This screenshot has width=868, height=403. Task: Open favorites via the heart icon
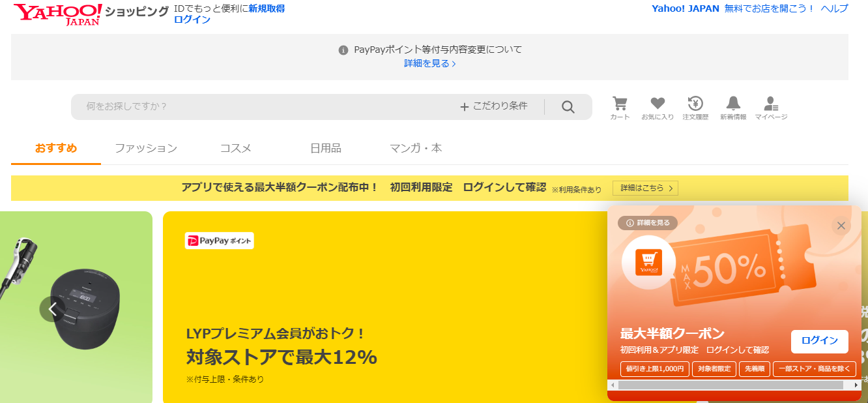(658, 107)
